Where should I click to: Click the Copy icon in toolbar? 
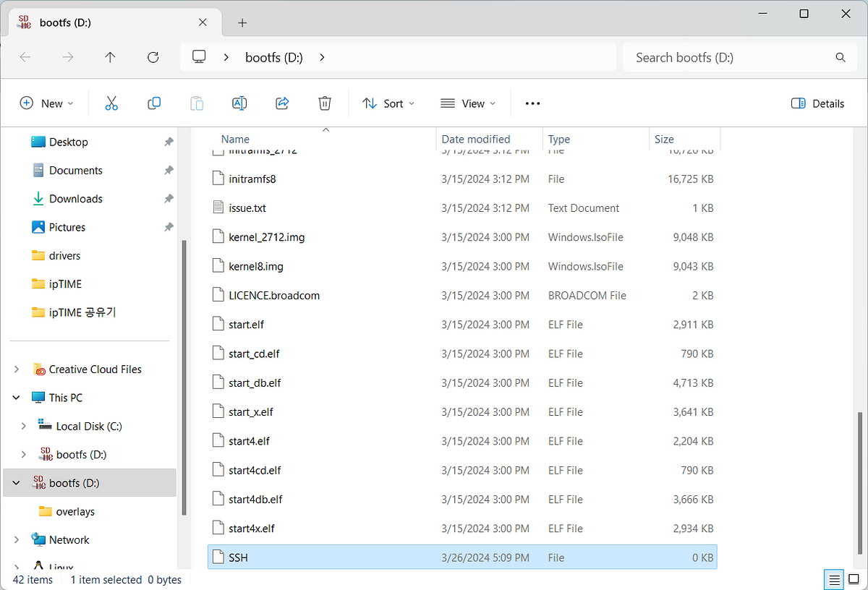(153, 103)
